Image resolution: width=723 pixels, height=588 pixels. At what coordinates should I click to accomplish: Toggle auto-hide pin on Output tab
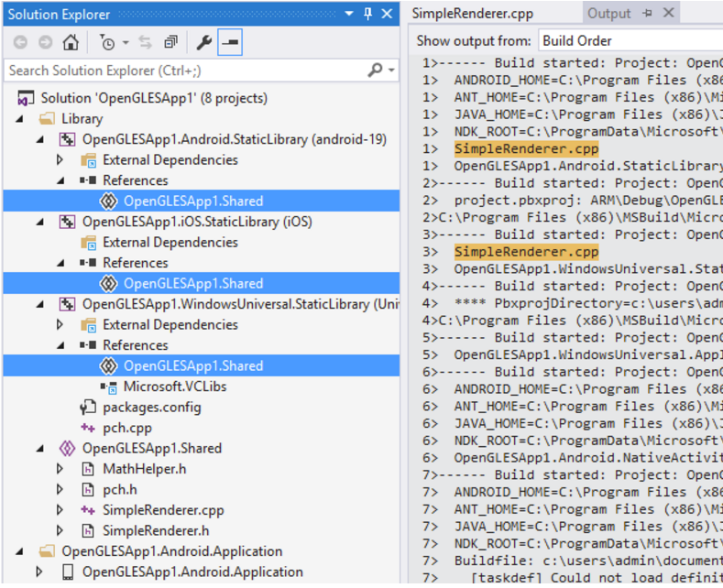click(x=647, y=13)
